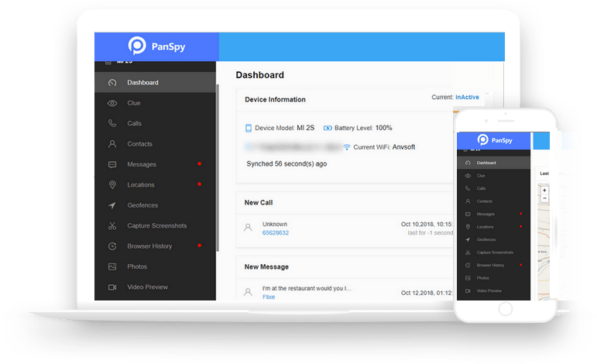Select the Browser History label in laptop sidebar

click(149, 246)
